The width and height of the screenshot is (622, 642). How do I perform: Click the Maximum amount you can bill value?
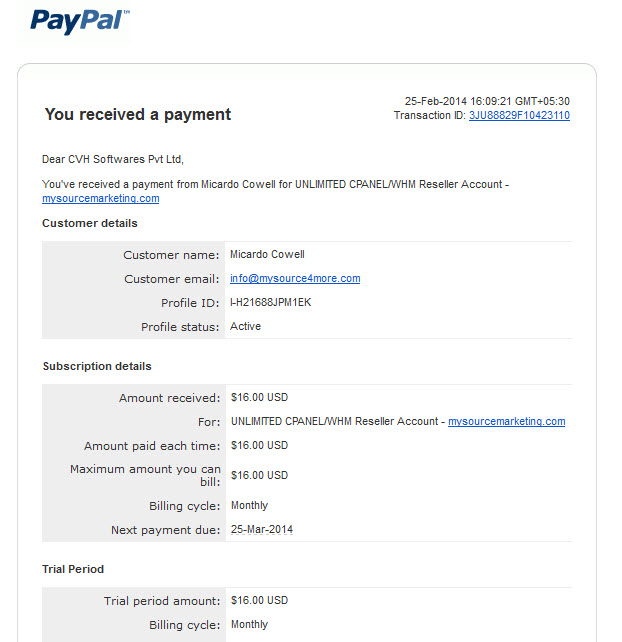tap(259, 475)
